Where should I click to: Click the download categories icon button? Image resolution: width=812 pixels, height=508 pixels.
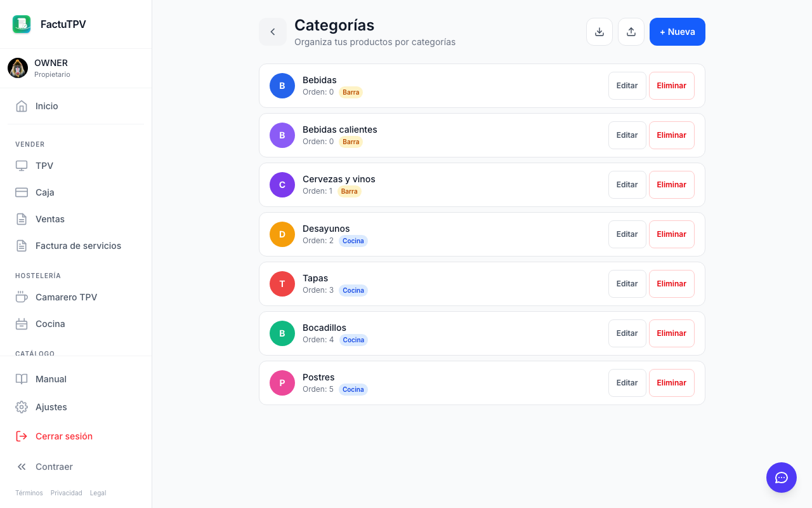pyautogui.click(x=599, y=32)
